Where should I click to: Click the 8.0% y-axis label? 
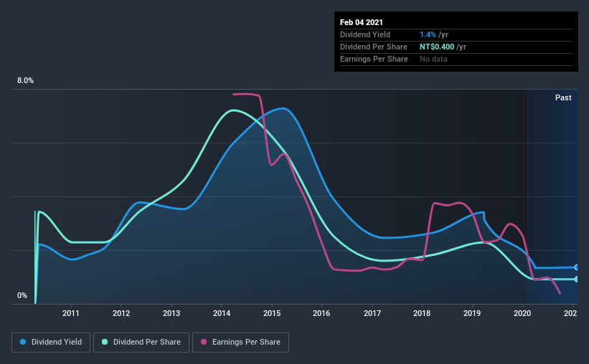click(25, 81)
